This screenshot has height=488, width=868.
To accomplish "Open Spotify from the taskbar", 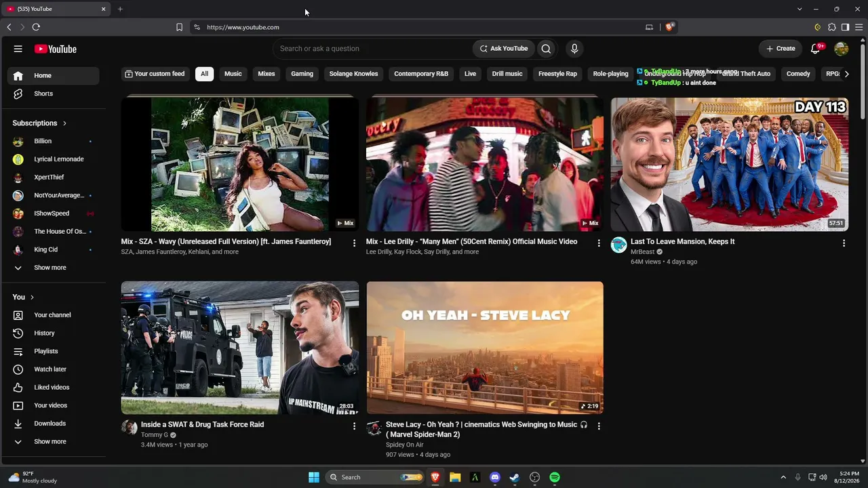I will [555, 477].
